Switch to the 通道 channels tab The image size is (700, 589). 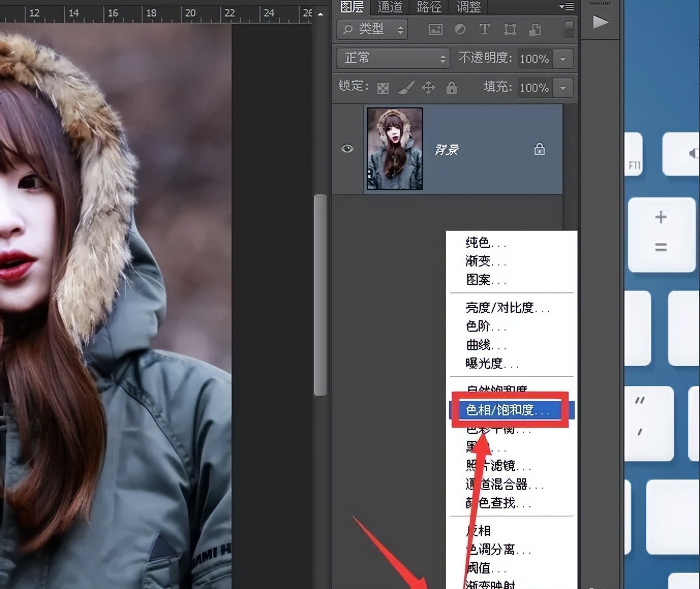pyautogui.click(x=389, y=7)
